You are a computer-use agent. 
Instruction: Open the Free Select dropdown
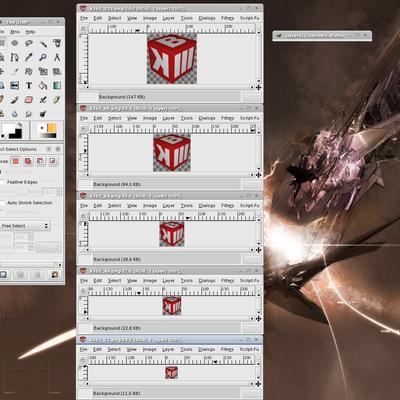(25, 226)
